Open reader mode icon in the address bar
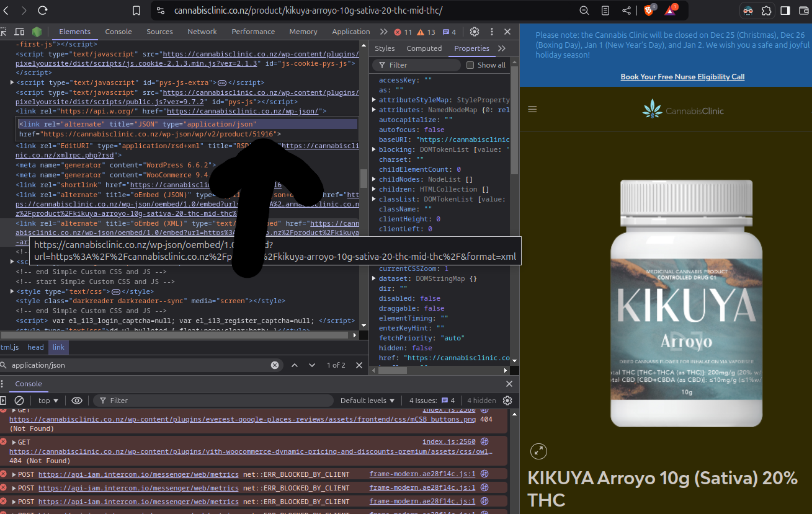Screen dimensions: 812x514 [605, 11]
